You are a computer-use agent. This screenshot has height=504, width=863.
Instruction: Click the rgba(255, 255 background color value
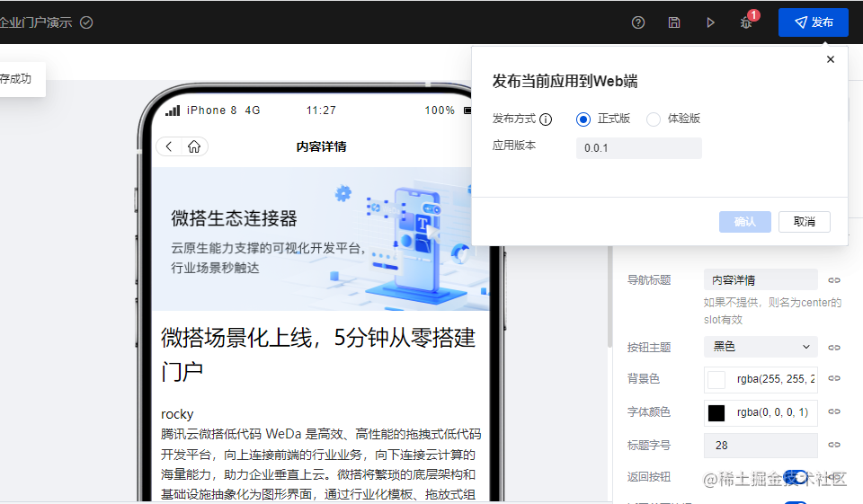point(776,379)
